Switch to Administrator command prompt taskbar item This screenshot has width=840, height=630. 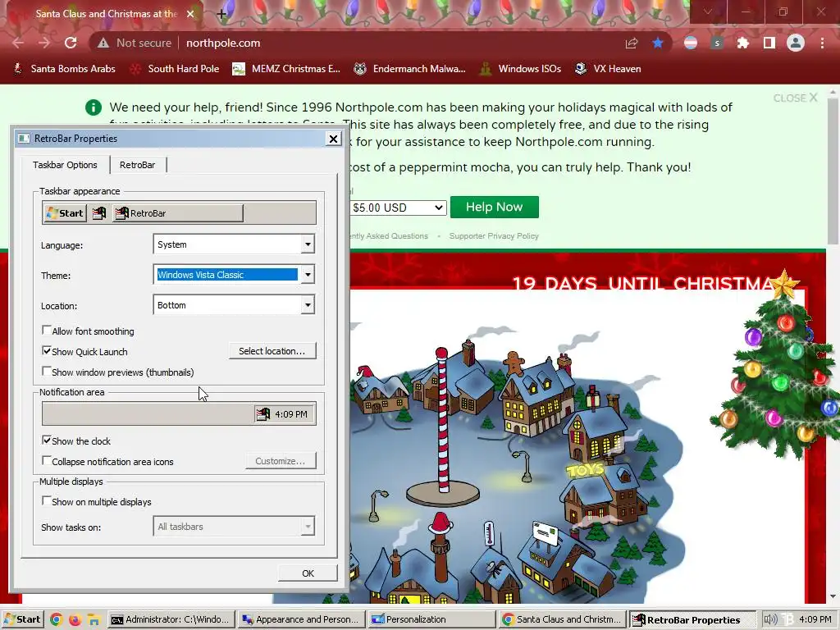click(x=171, y=620)
